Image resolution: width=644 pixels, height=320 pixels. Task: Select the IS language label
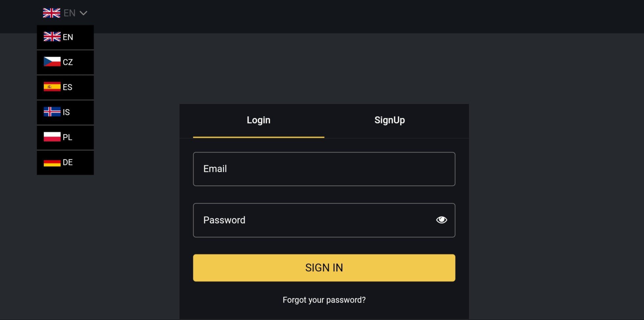click(66, 112)
